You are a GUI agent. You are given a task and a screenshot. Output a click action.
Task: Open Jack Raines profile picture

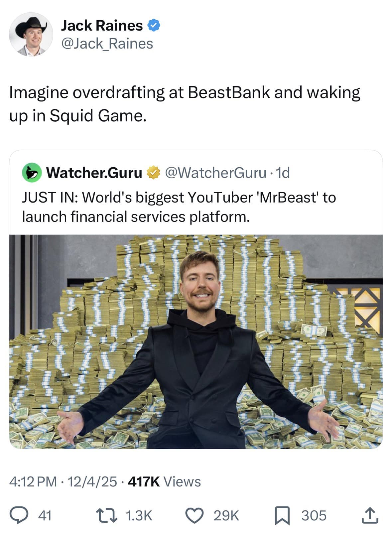(31, 34)
